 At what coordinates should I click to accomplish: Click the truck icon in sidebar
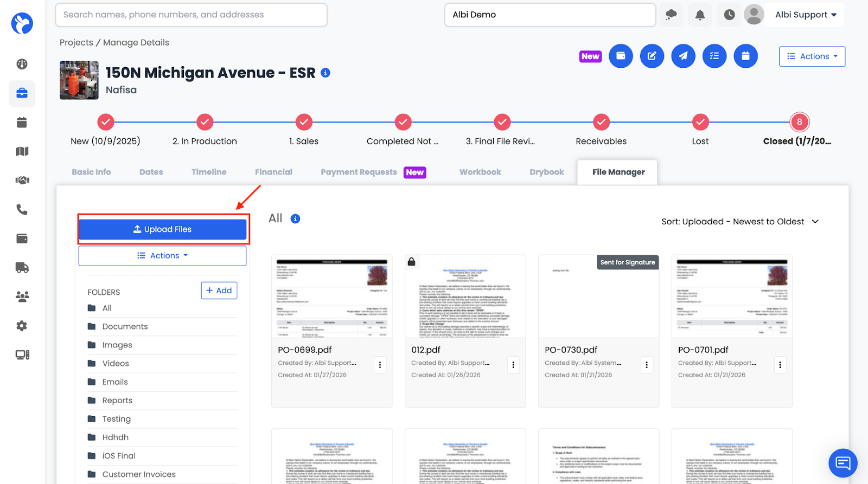click(x=22, y=267)
